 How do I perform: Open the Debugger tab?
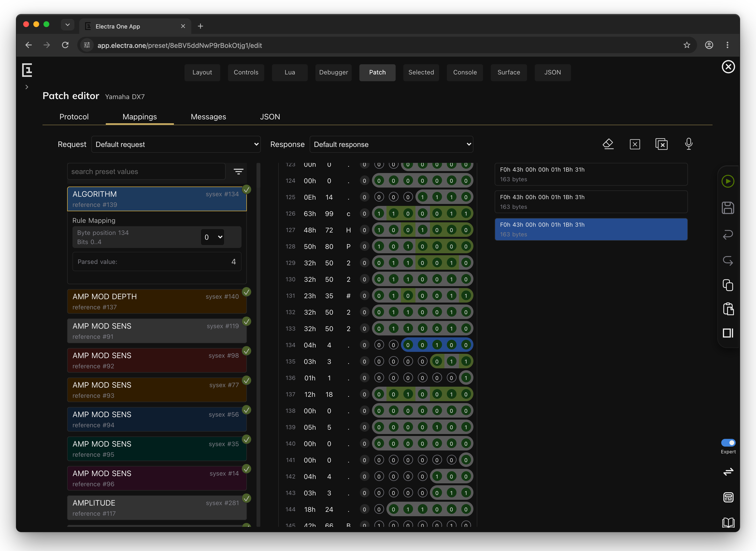tap(333, 72)
